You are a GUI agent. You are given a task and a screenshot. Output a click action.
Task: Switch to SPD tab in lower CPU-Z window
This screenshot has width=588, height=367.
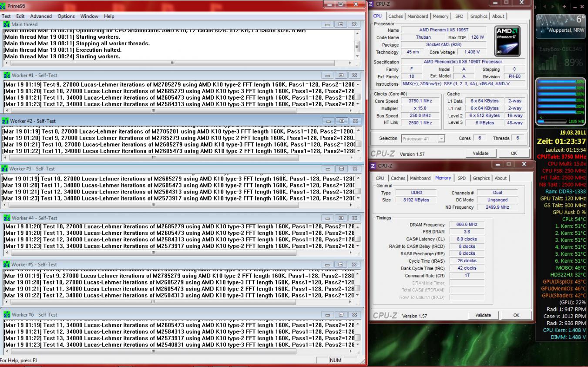[462, 178]
